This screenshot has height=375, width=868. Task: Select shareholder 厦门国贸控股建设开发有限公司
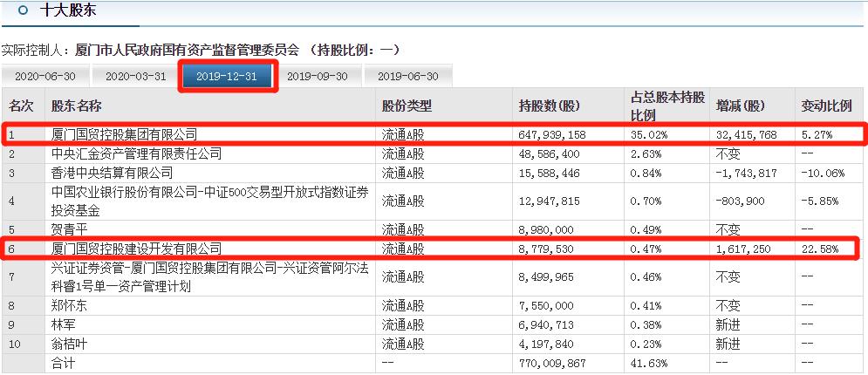(x=136, y=249)
